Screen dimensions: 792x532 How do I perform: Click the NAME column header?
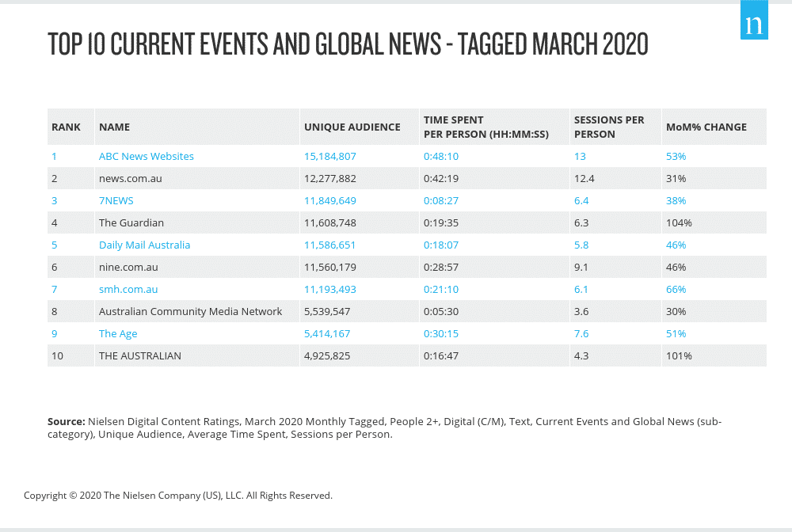tap(114, 127)
